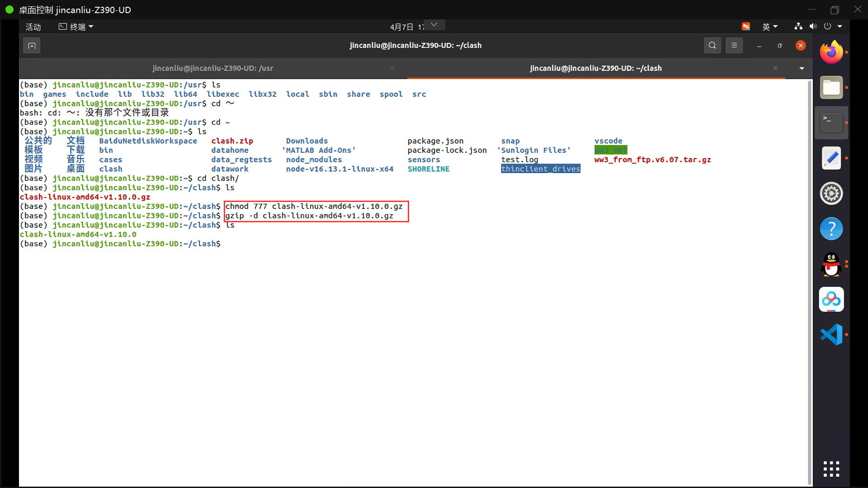Click the 活动 activities button
Image resolution: width=868 pixels, height=488 pixels.
pyautogui.click(x=33, y=27)
